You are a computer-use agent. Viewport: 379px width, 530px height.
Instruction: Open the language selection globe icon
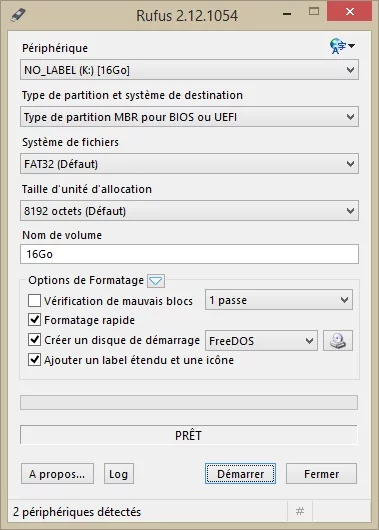pos(342,46)
